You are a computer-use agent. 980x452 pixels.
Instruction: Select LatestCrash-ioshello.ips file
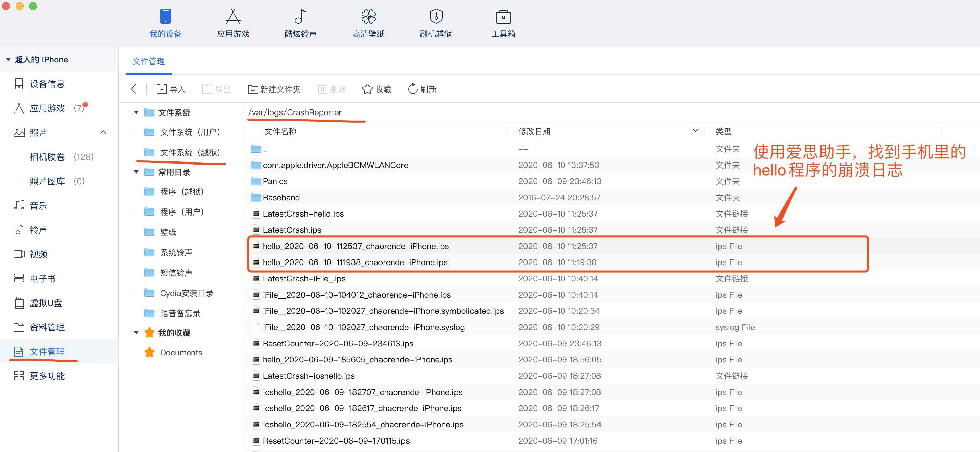pyautogui.click(x=612, y=376)
